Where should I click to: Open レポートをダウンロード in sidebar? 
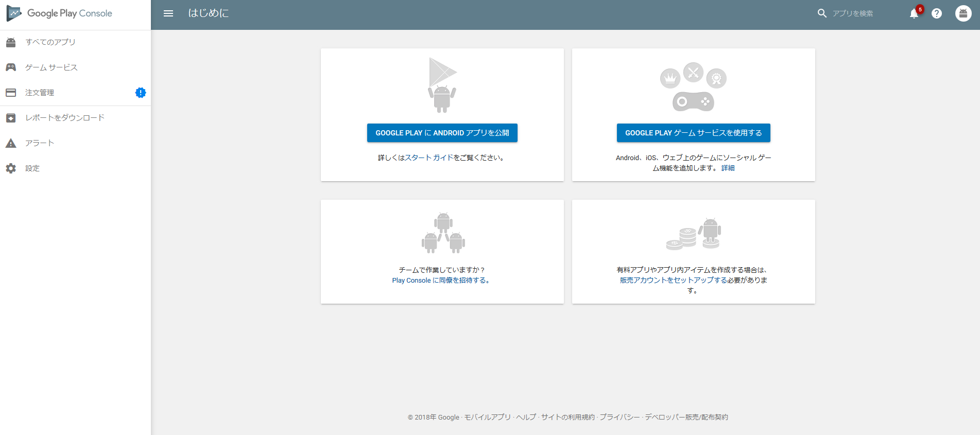[x=75, y=118]
